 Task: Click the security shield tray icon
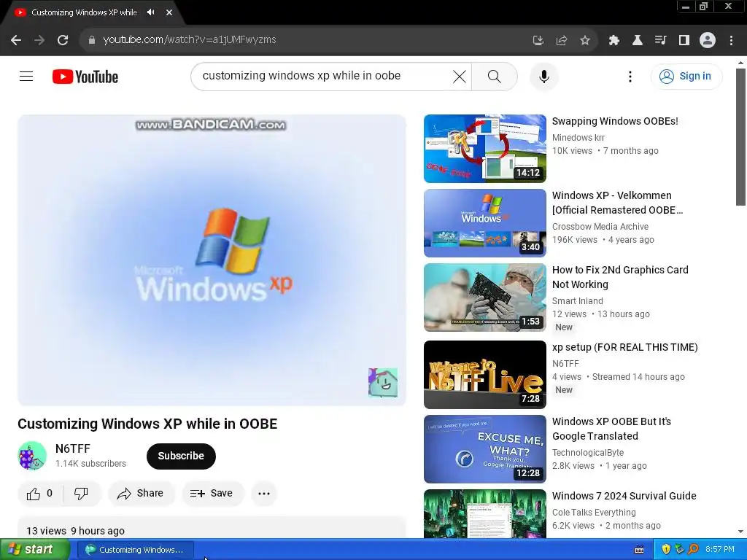coord(666,550)
